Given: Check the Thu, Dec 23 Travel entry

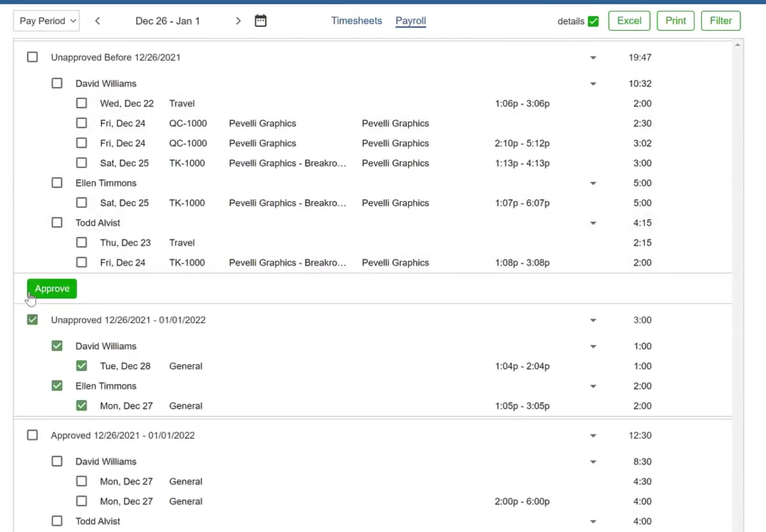Looking at the screenshot, I should click(82, 242).
